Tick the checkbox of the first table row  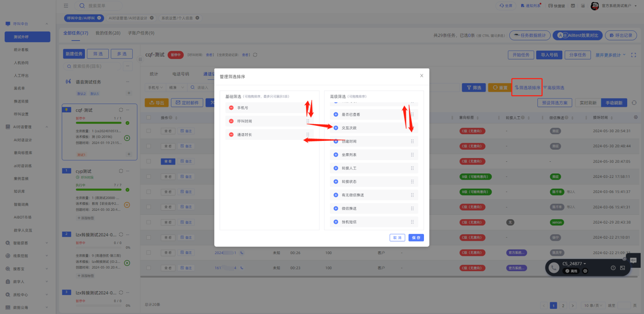pyautogui.click(x=149, y=131)
